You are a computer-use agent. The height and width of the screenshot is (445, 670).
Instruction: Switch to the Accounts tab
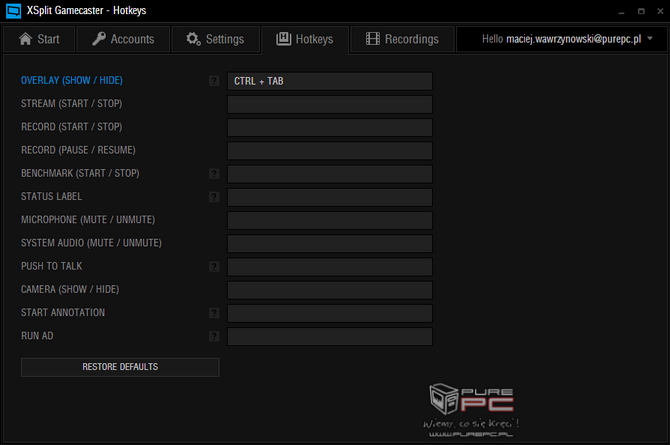pyautogui.click(x=123, y=39)
